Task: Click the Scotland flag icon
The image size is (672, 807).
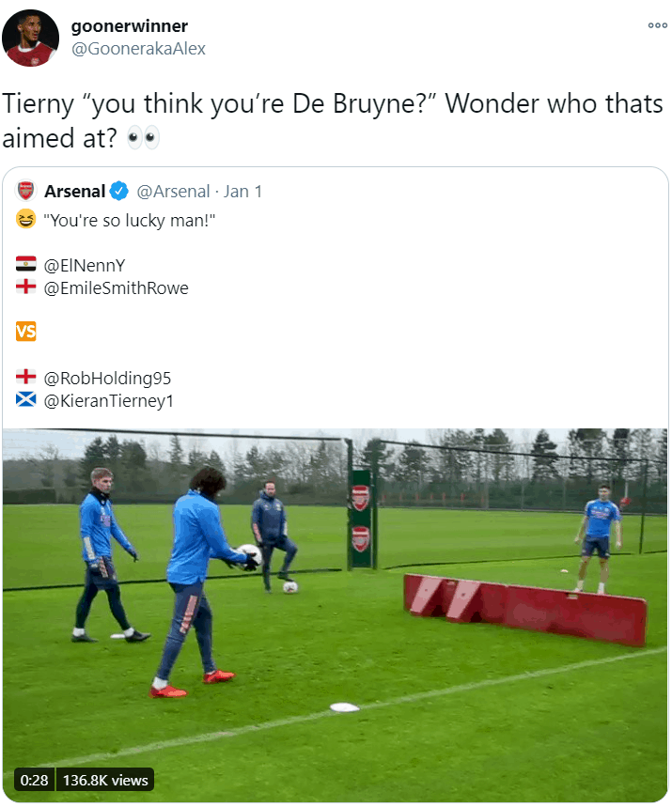Action: coord(26,400)
